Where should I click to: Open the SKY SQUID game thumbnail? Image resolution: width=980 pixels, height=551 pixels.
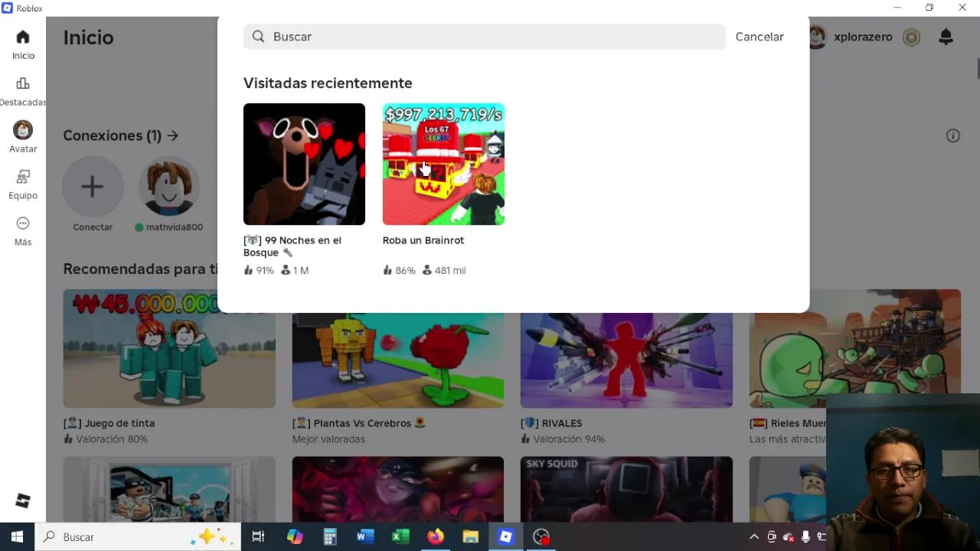626,489
